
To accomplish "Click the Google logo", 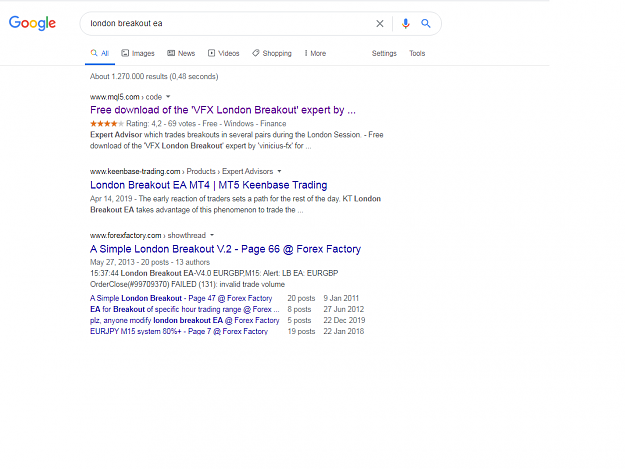I will (x=32, y=23).
